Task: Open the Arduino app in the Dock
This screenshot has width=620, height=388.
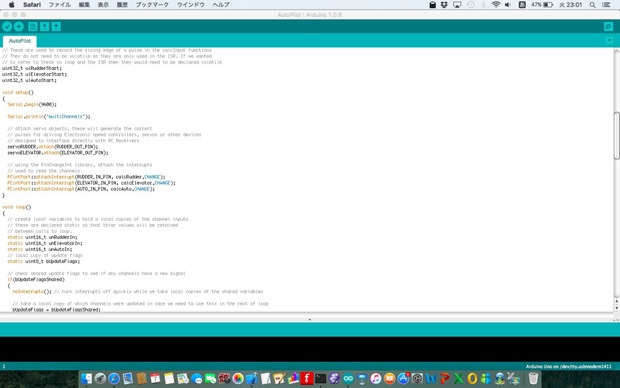Action: pyautogui.click(x=348, y=379)
